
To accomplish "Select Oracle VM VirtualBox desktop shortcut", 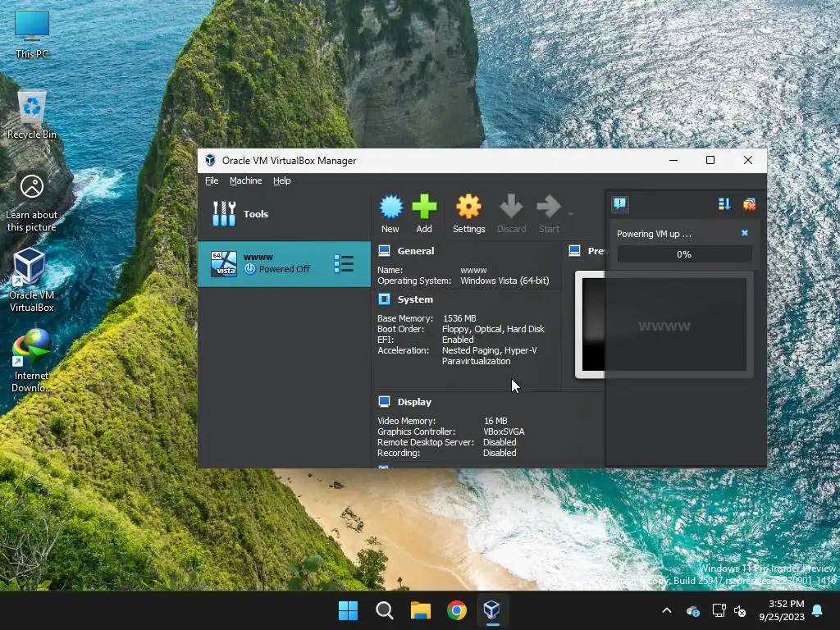I will pyautogui.click(x=32, y=281).
